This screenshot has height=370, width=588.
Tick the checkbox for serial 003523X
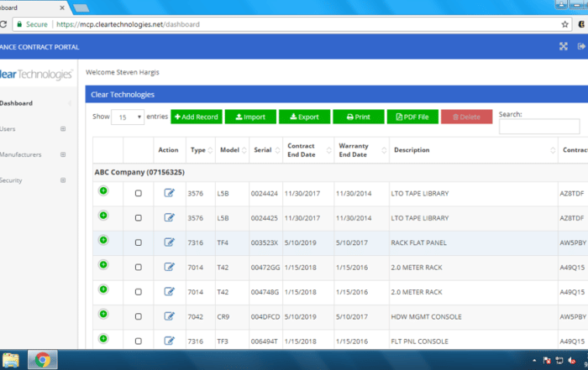point(139,242)
